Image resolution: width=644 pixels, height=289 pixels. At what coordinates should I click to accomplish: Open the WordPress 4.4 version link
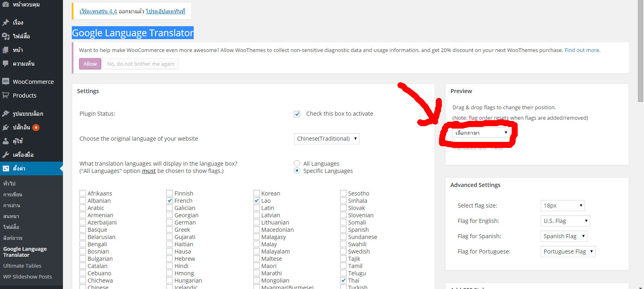(98, 11)
